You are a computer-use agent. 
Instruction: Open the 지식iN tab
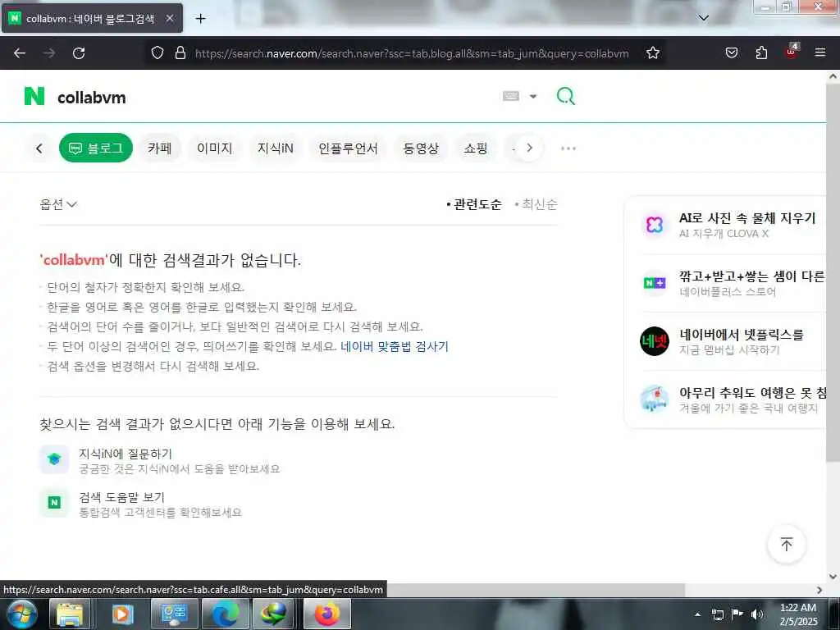(x=276, y=148)
